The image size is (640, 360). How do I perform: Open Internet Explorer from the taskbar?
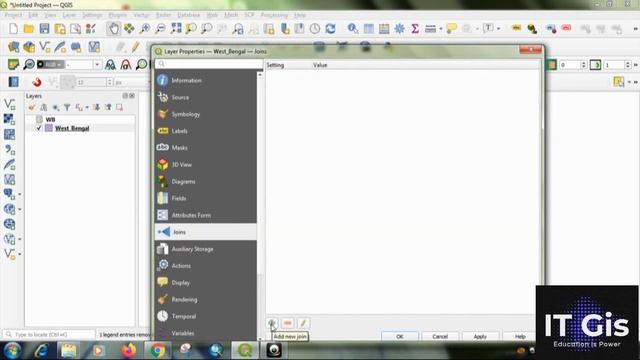(x=41, y=350)
